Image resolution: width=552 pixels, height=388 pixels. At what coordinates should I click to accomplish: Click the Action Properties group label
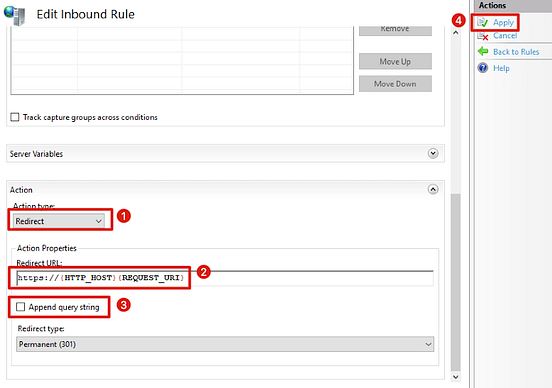[47, 248]
